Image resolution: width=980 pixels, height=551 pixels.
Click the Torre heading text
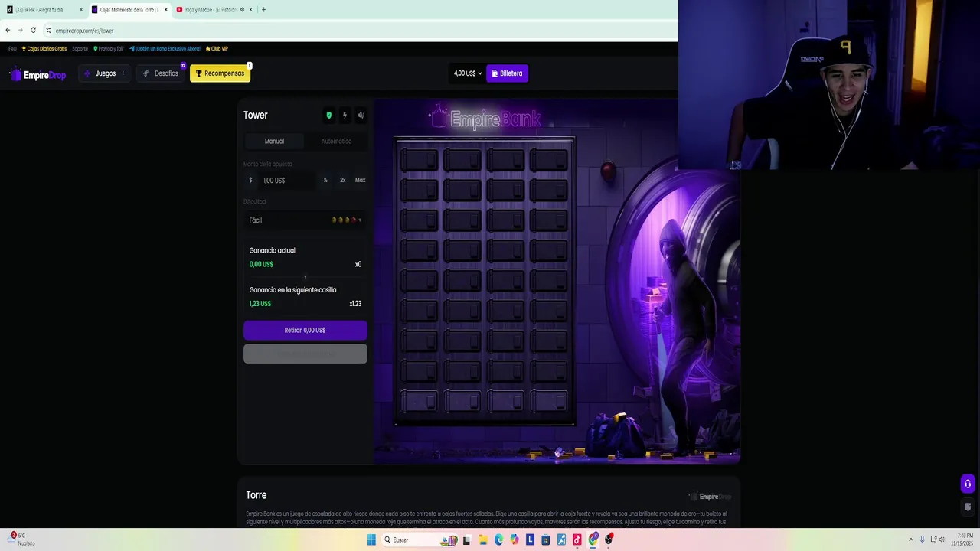256,495
